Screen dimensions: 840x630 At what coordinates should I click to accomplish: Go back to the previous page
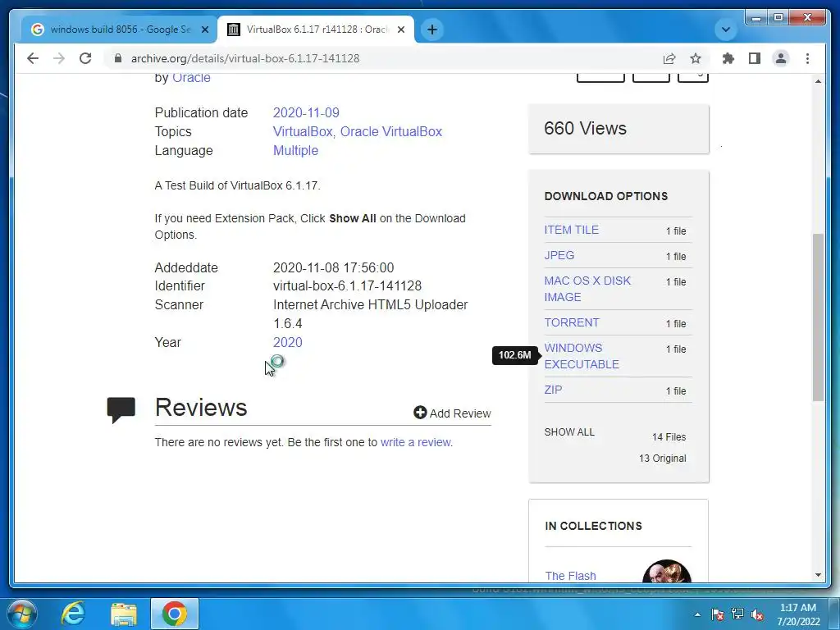pyautogui.click(x=33, y=58)
